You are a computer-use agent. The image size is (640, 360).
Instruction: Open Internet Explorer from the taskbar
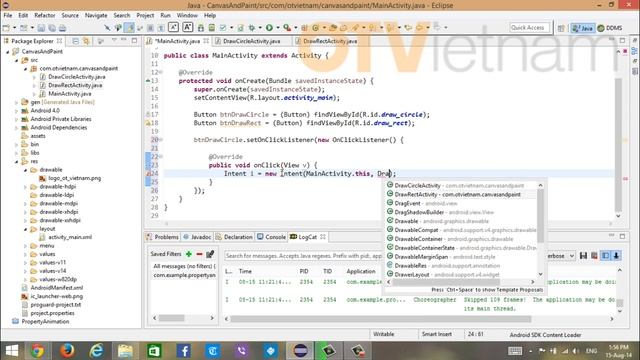coord(96,351)
